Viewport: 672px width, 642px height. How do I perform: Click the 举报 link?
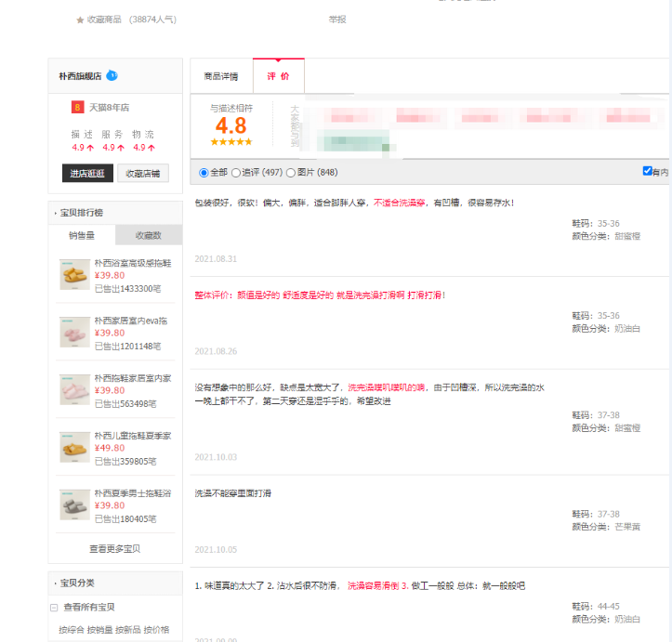pyautogui.click(x=337, y=20)
